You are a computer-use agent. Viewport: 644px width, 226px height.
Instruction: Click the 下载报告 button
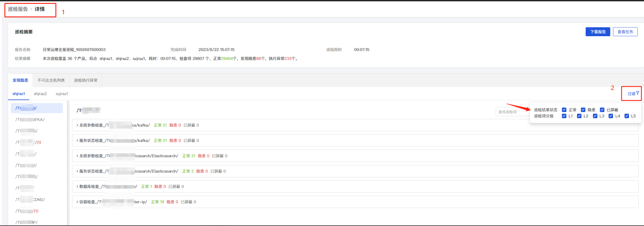598,32
